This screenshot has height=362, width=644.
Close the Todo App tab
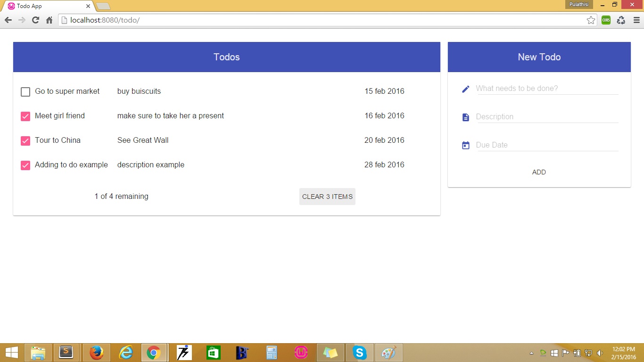tap(88, 6)
